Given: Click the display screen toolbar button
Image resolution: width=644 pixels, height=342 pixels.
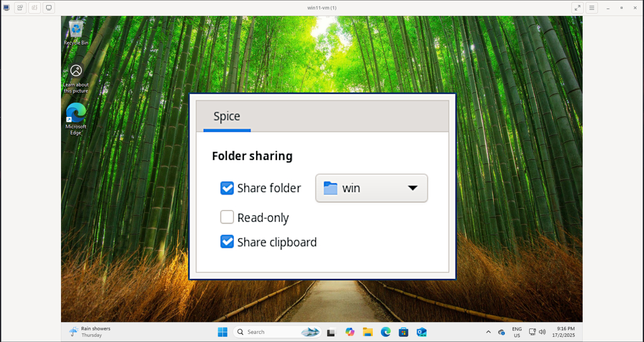Looking at the screenshot, I should click(x=49, y=7).
